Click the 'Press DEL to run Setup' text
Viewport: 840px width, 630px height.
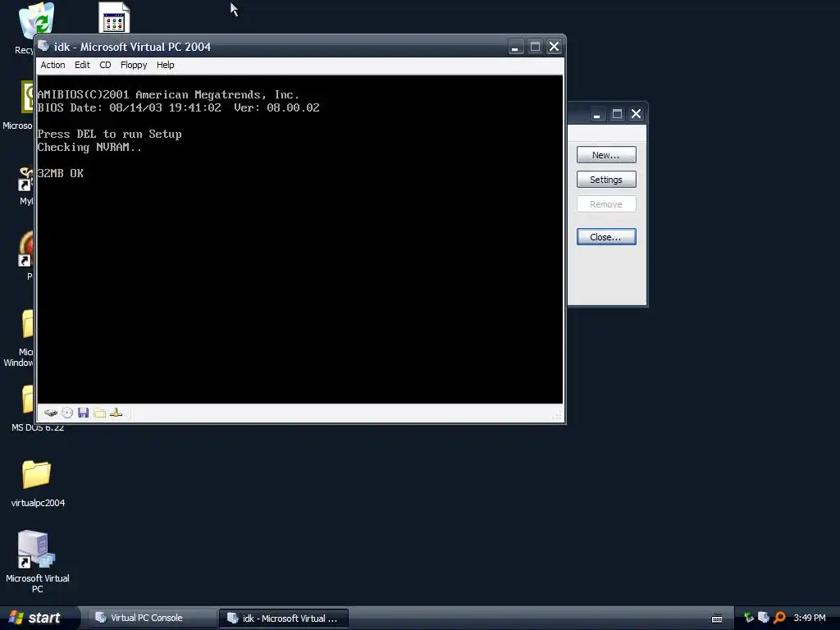109,134
